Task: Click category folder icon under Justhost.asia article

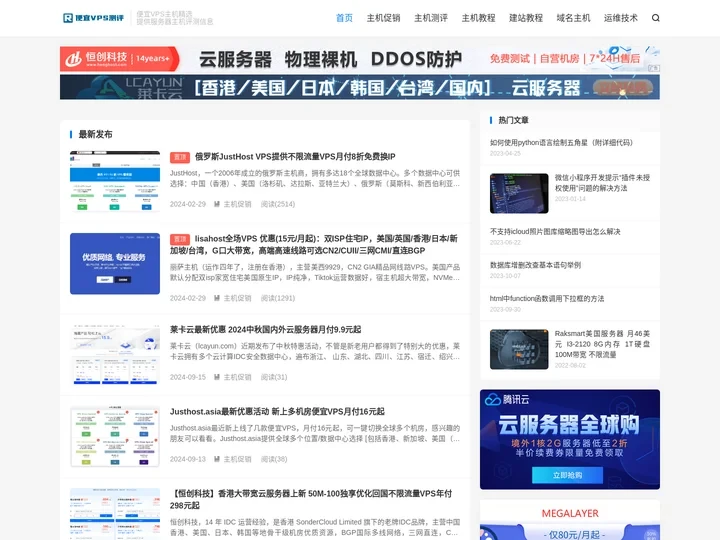Action: pos(217,459)
